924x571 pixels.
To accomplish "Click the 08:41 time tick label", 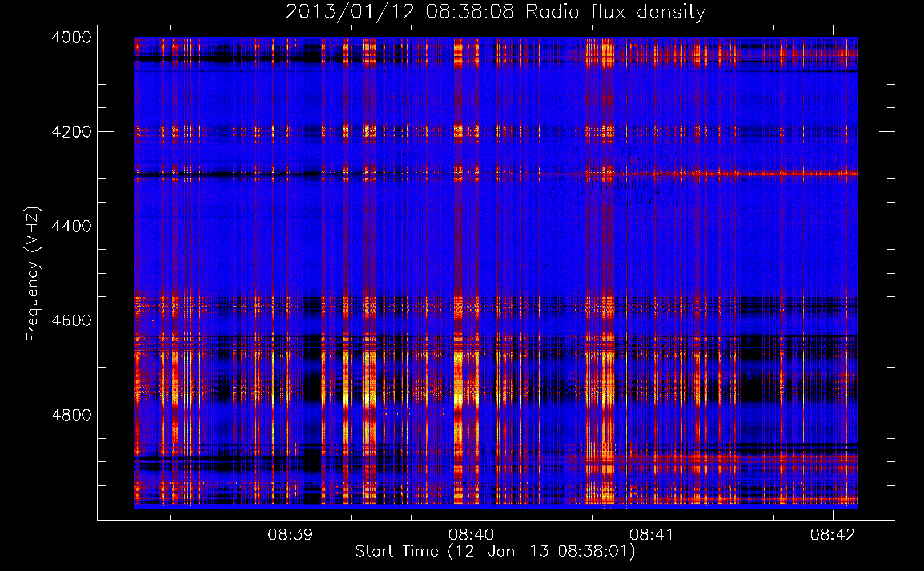I will coord(652,535).
